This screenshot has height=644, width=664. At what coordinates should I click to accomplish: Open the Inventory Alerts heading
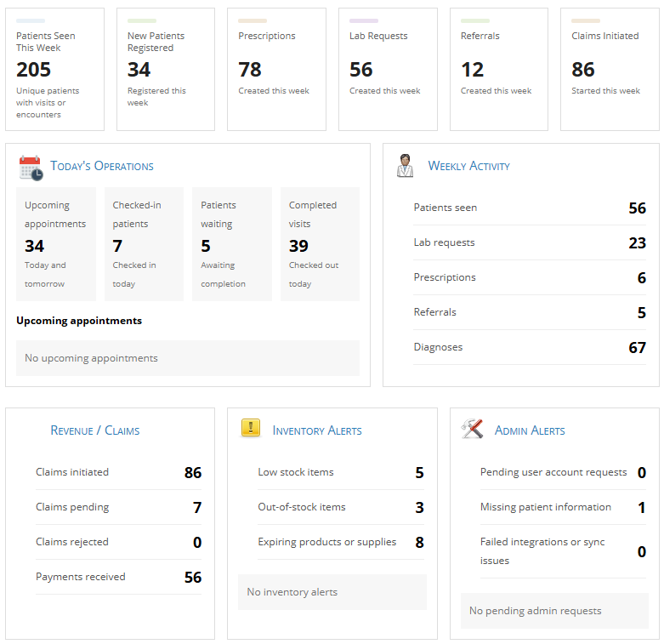point(317,430)
